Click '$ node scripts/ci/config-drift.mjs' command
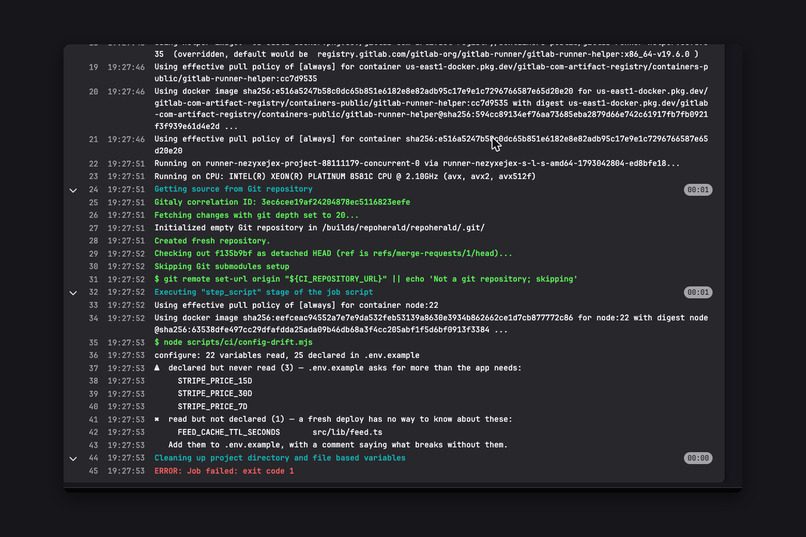The image size is (806, 537). (x=233, y=342)
